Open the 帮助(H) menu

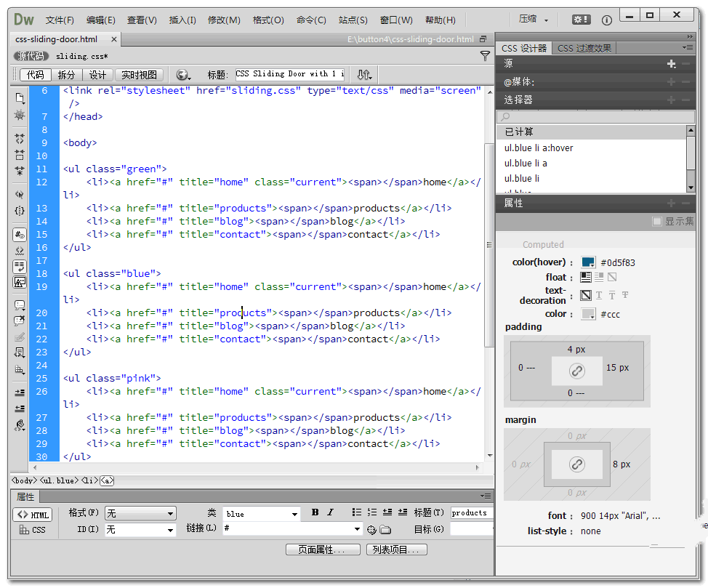tap(441, 20)
